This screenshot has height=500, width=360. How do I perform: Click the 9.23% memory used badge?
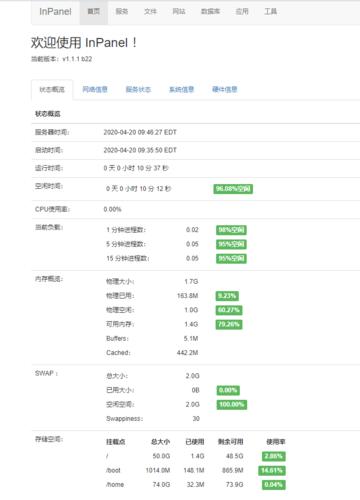(x=227, y=296)
